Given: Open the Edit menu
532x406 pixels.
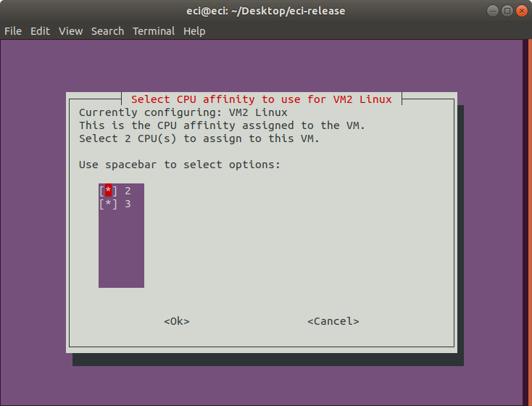Looking at the screenshot, I should coord(40,31).
